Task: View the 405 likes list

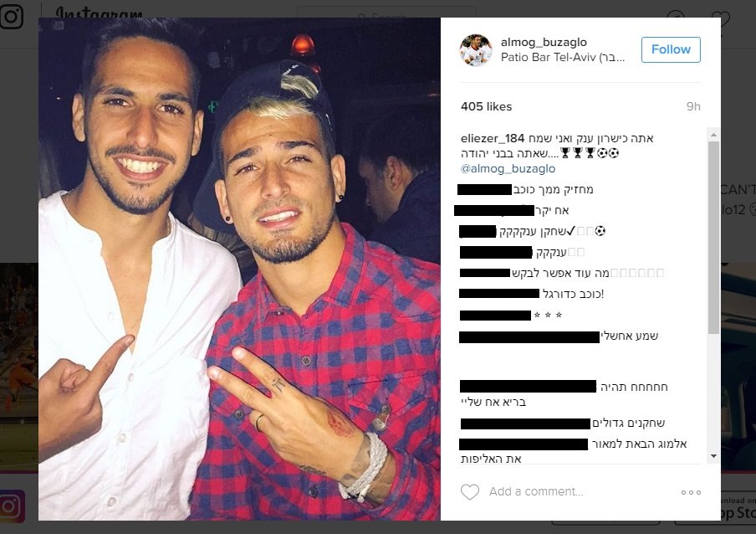Action: tap(486, 106)
